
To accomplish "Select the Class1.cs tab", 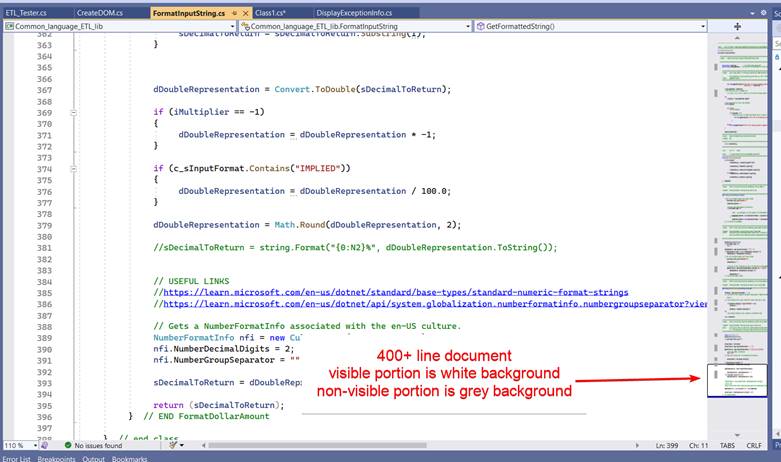I will (x=270, y=13).
